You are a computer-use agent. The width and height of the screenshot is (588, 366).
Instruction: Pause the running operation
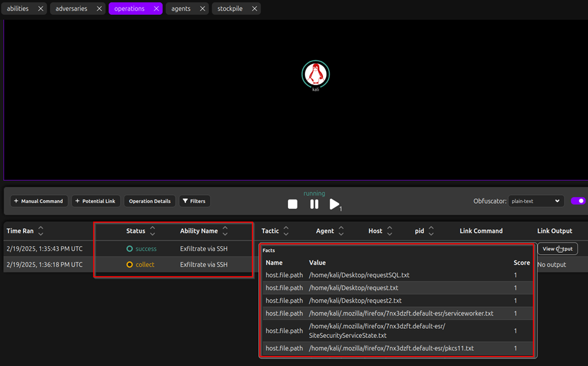pos(314,204)
